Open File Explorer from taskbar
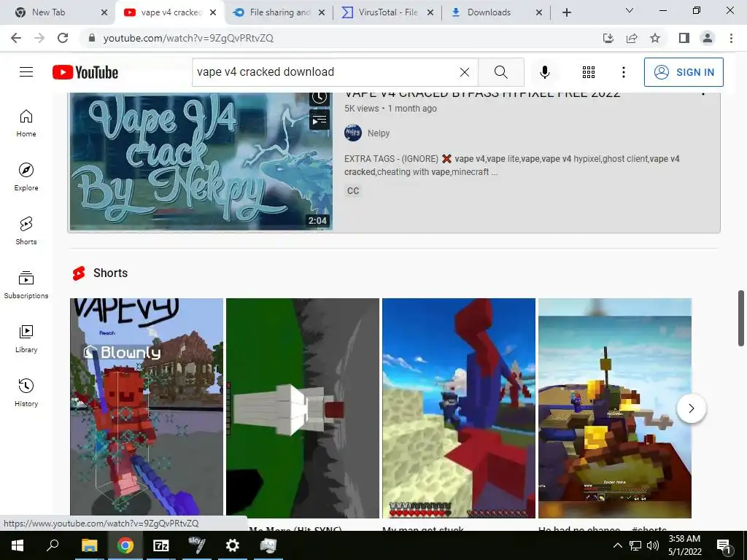The height and width of the screenshot is (560, 747). pos(89,545)
